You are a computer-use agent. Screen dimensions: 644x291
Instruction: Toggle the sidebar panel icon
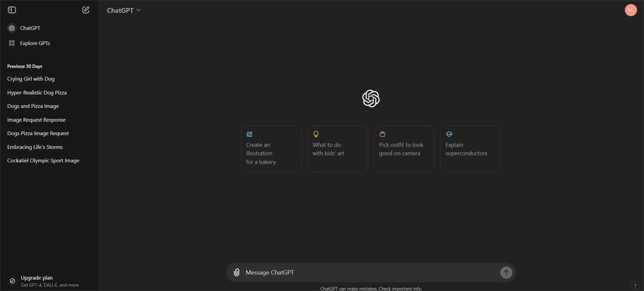click(12, 10)
